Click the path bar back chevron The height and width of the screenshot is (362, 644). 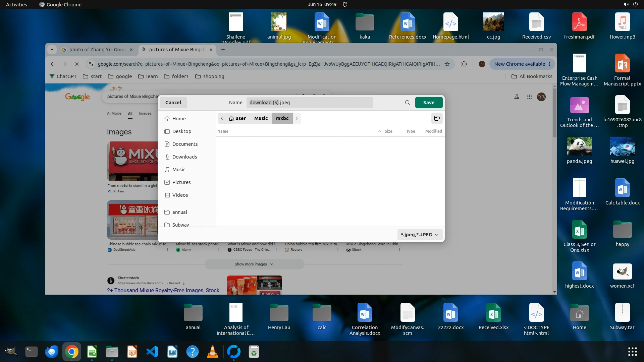pyautogui.click(x=222, y=118)
